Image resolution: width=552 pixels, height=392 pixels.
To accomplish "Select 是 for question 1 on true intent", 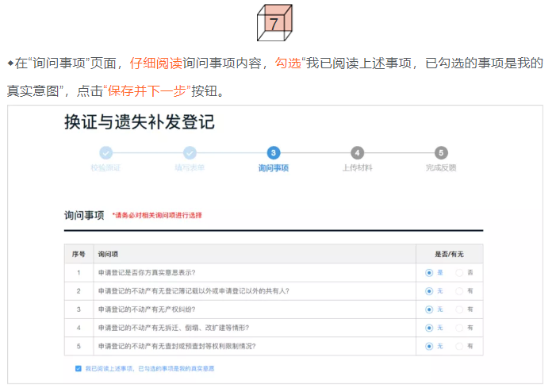I will click(x=429, y=272).
